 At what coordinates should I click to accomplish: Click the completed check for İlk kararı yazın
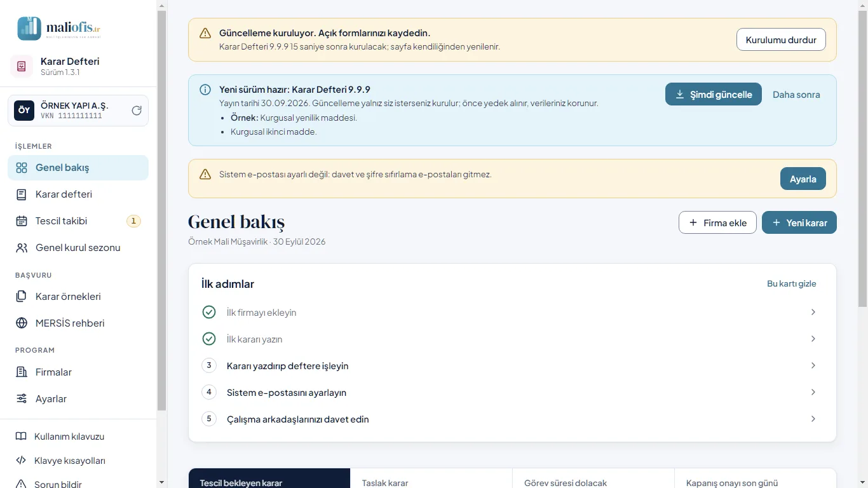(209, 339)
